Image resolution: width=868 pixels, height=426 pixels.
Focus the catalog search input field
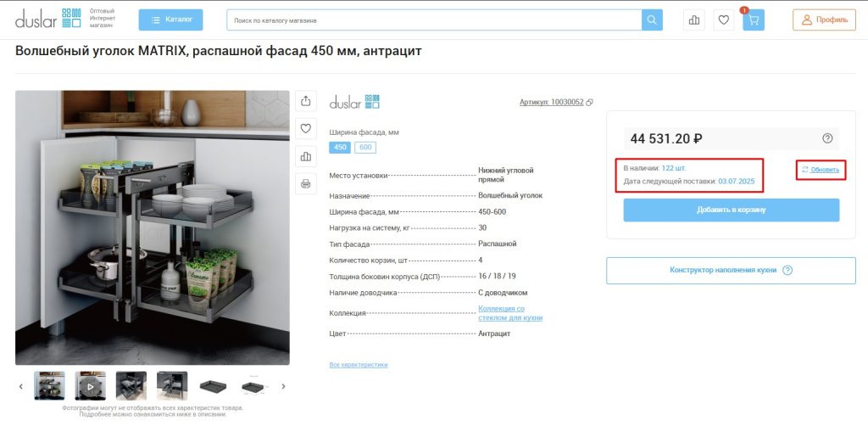434,20
